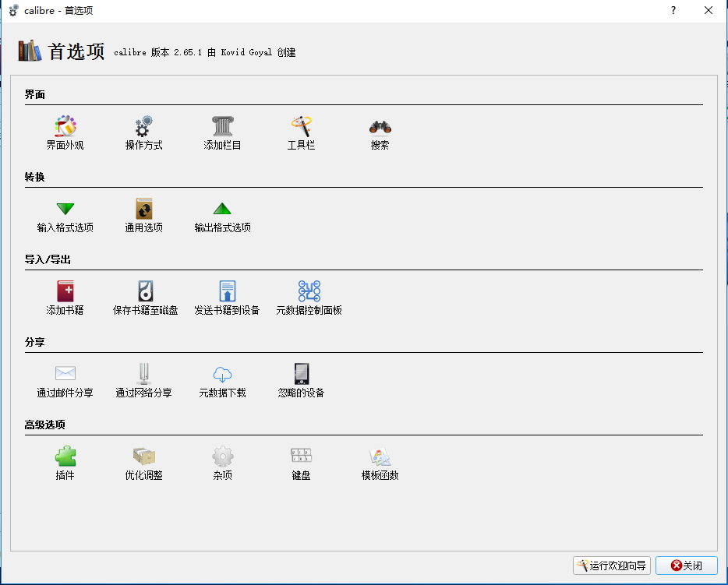Open 插件 plugins settings
The width and height of the screenshot is (728, 585).
pyautogui.click(x=65, y=463)
